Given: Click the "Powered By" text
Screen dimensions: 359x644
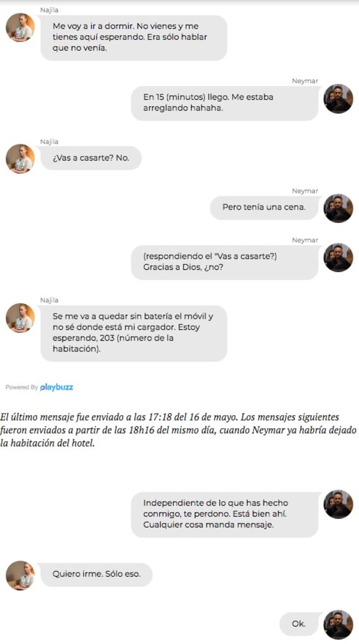Looking at the screenshot, I should (22, 387).
